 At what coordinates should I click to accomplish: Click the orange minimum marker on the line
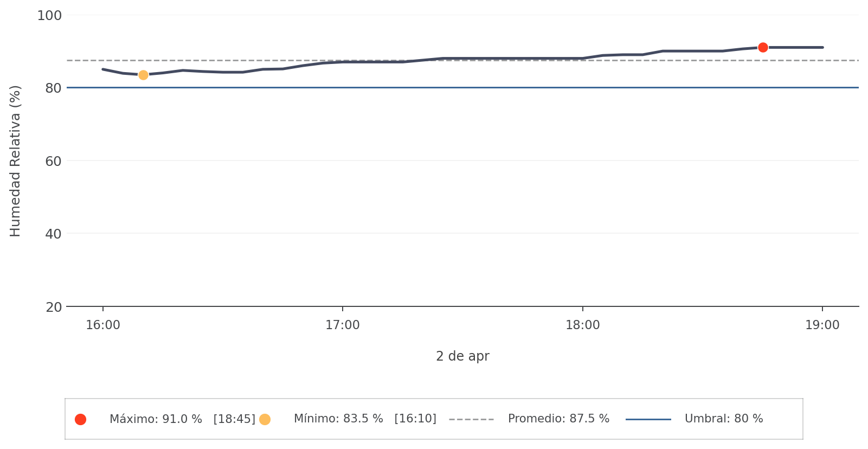click(x=143, y=75)
